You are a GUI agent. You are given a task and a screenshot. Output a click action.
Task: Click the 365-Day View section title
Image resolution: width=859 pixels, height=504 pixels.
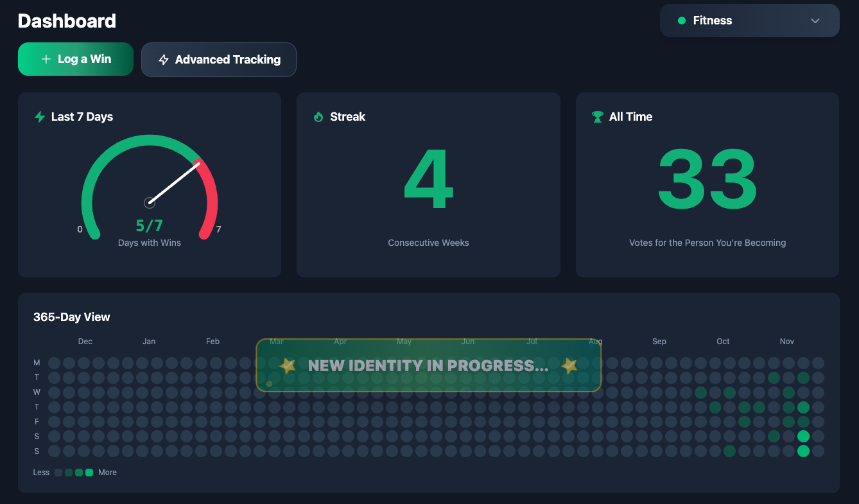click(x=71, y=317)
